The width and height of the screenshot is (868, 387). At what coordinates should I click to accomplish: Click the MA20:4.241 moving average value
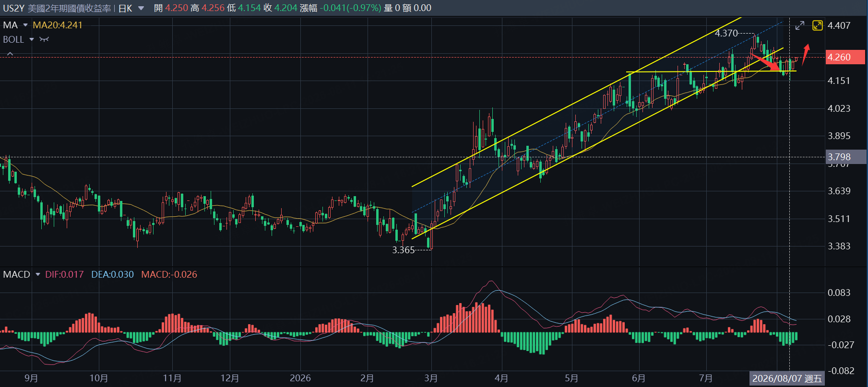click(x=58, y=25)
